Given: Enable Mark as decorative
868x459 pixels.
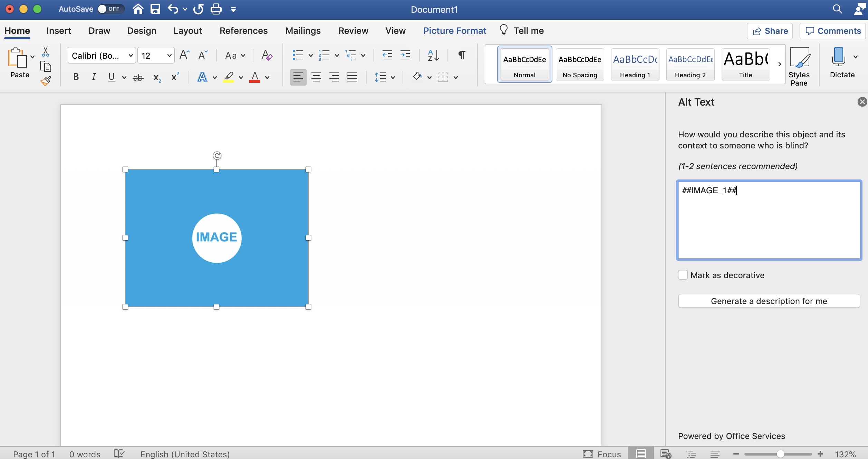Looking at the screenshot, I should (x=683, y=275).
